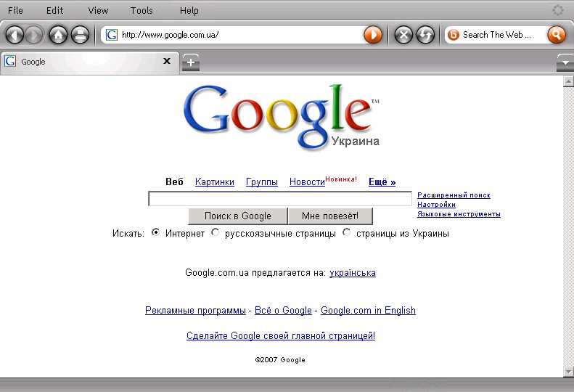Screen dimensions: 574x392
Task: Switch language via українська link
Action: pos(353,272)
